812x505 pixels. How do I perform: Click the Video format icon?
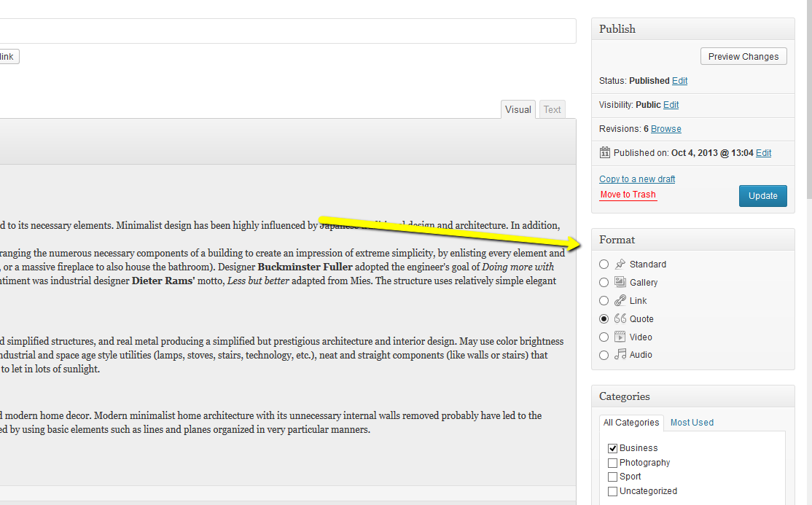[x=620, y=337]
